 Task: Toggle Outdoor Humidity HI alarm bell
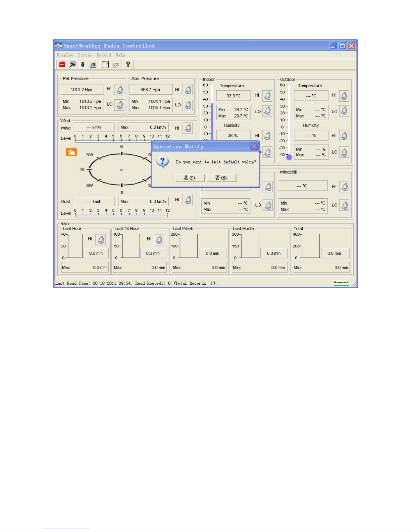click(x=344, y=136)
